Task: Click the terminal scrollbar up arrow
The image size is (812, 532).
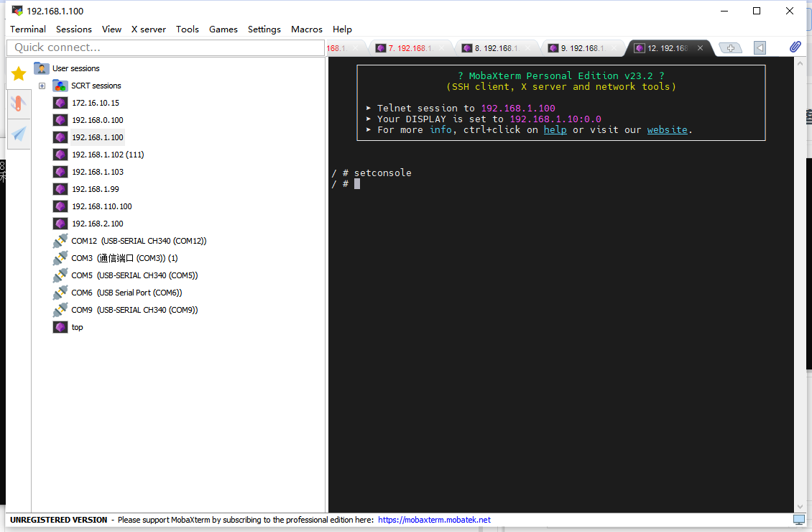Action: [x=800, y=63]
